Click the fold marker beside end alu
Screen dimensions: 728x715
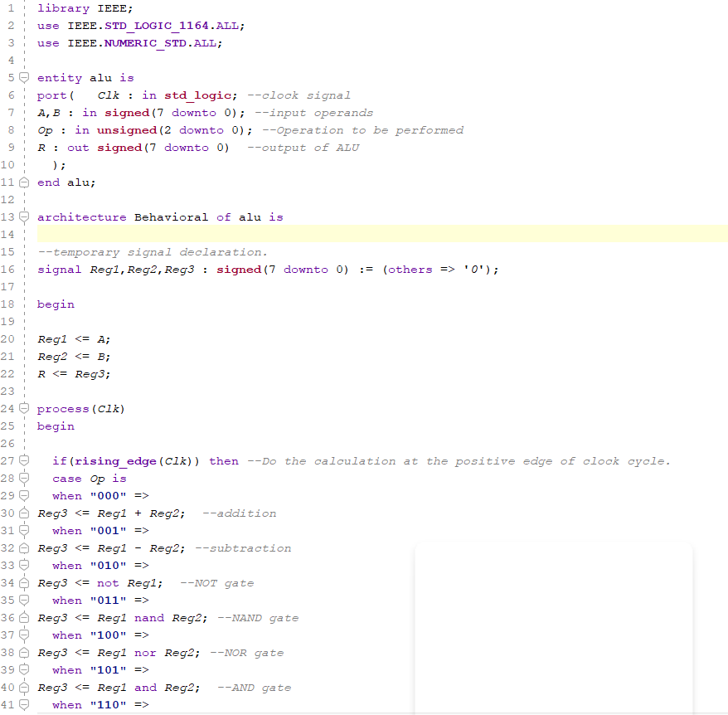[x=23, y=182]
